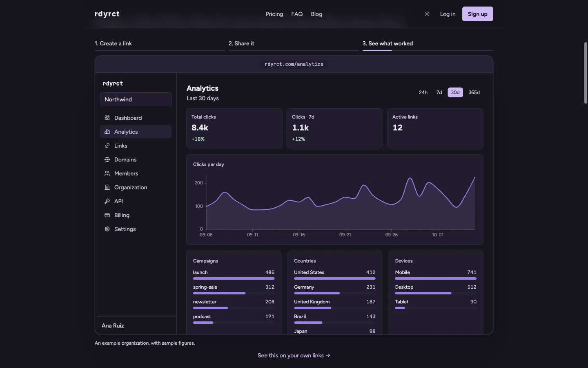The height and width of the screenshot is (368, 588).
Task: Switch to the 365d time range
Action: (474, 92)
